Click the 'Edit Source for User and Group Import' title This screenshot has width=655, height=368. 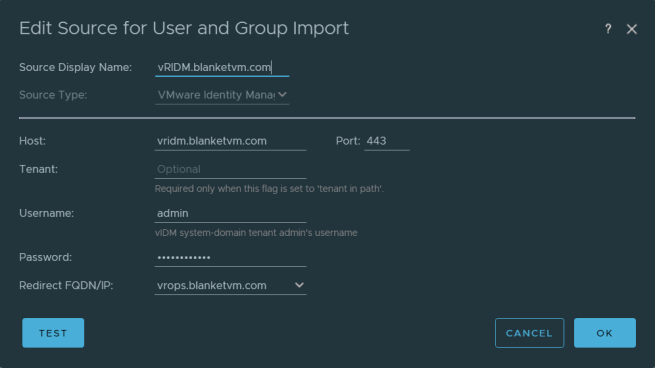tap(184, 28)
